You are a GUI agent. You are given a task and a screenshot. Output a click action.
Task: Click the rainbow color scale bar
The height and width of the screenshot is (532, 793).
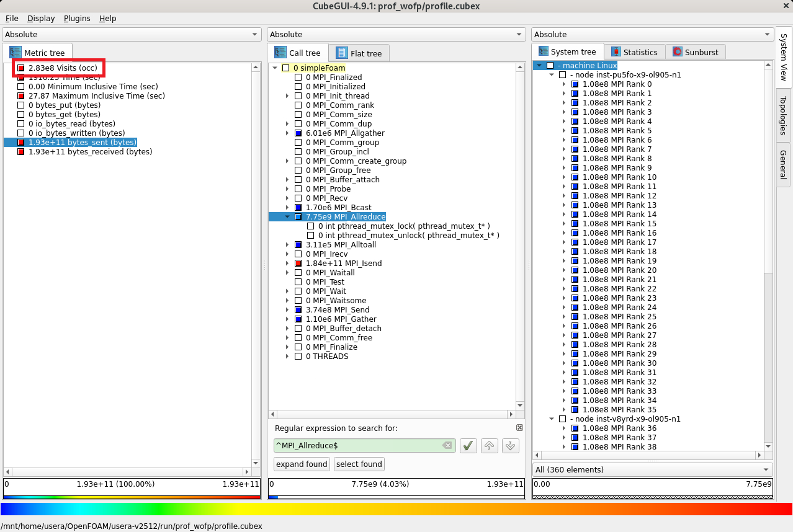point(396,509)
